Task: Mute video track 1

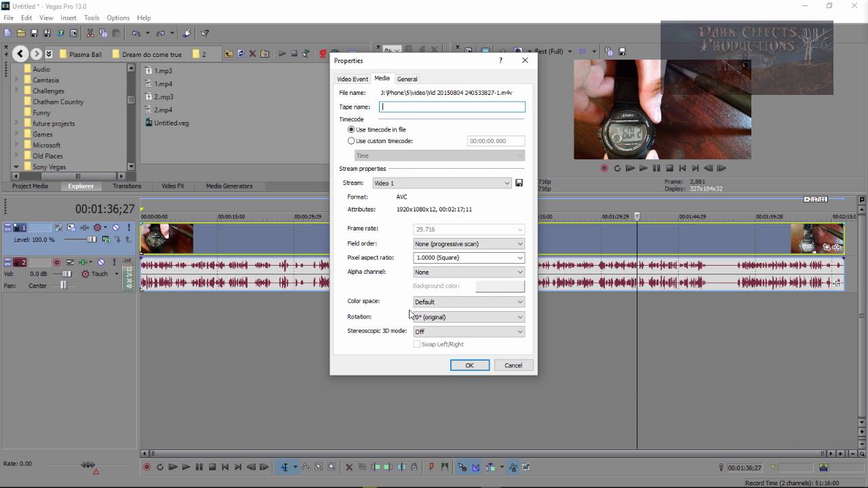Action: point(115,228)
